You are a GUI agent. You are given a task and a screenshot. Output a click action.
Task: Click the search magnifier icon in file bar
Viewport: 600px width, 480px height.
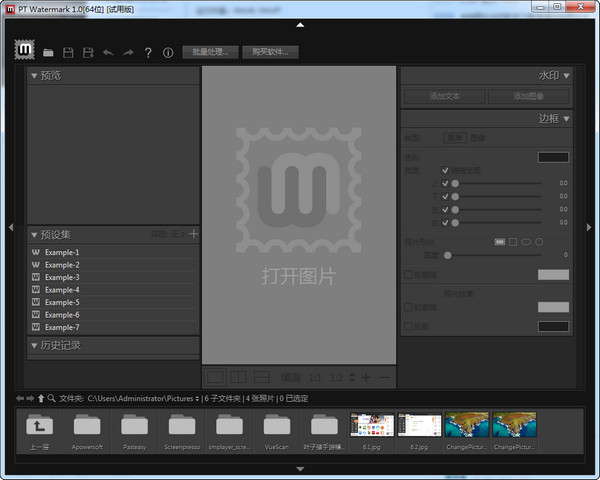51,398
